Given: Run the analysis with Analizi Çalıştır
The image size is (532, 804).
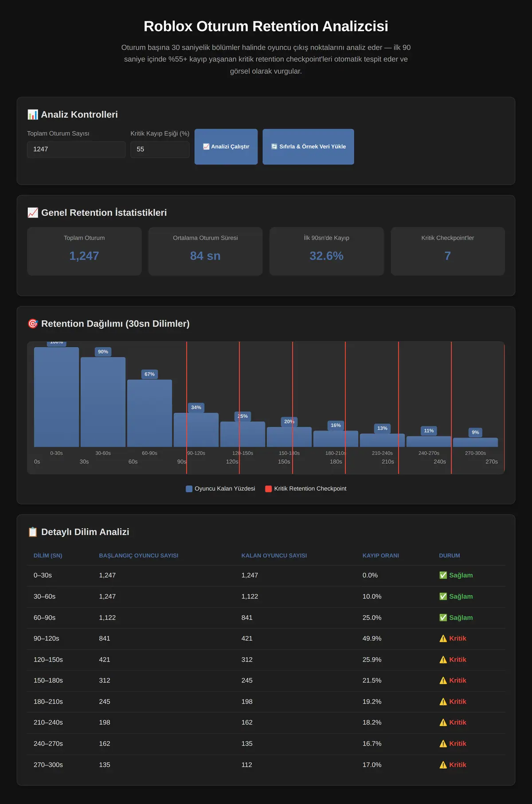Looking at the screenshot, I should [x=226, y=147].
